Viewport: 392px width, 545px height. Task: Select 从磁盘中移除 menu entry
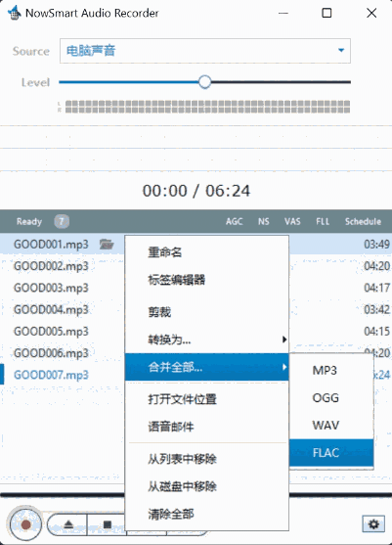207,486
